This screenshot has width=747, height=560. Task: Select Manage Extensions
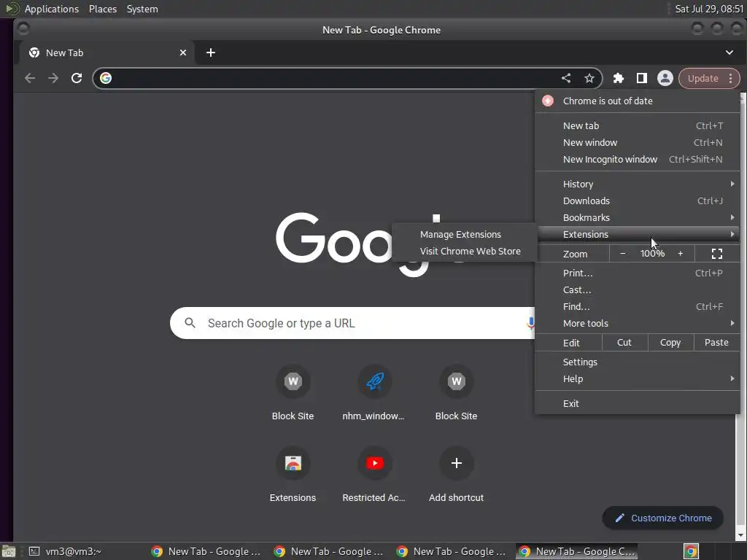465,234
